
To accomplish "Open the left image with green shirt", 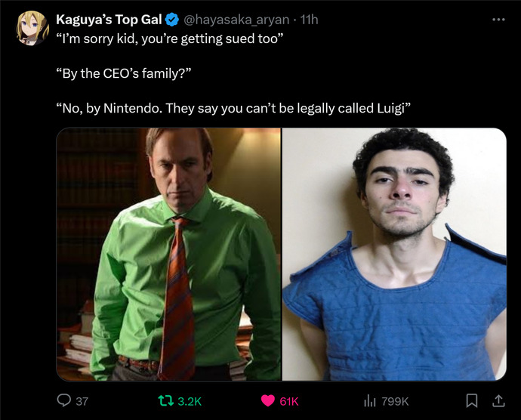I will tap(169, 255).
